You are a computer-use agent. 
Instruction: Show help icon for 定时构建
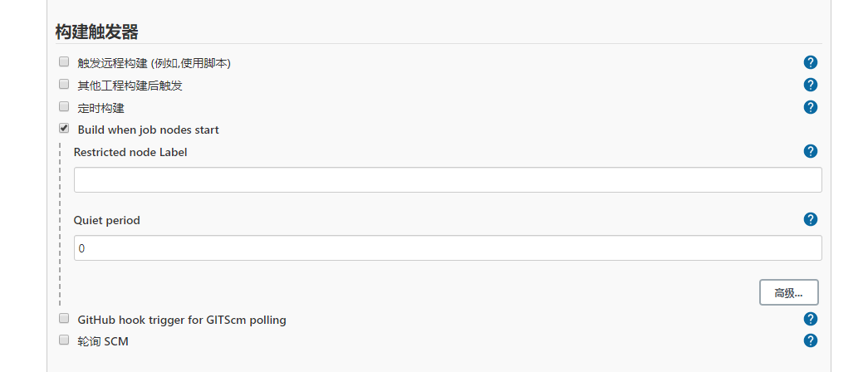(x=811, y=107)
